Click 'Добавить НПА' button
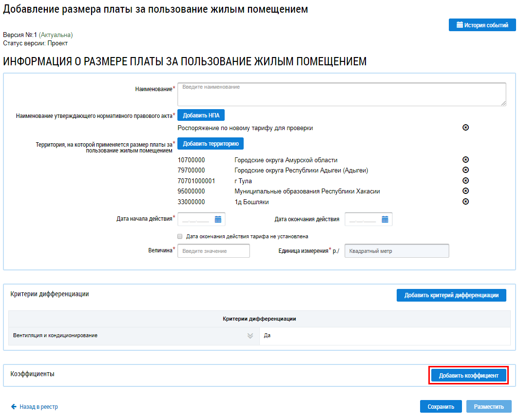This screenshot has height=420, width=519. 201,115
